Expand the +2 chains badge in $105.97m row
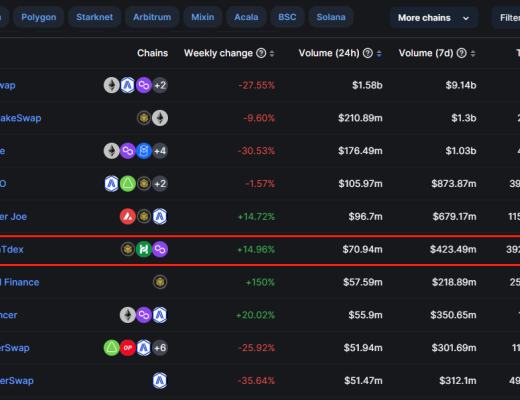 point(160,184)
